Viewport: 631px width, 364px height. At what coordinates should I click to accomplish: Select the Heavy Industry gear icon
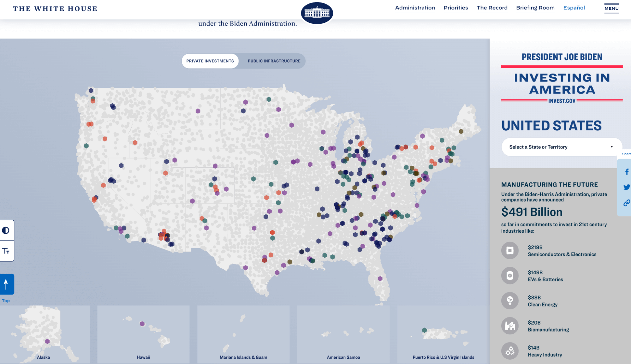[x=510, y=351]
